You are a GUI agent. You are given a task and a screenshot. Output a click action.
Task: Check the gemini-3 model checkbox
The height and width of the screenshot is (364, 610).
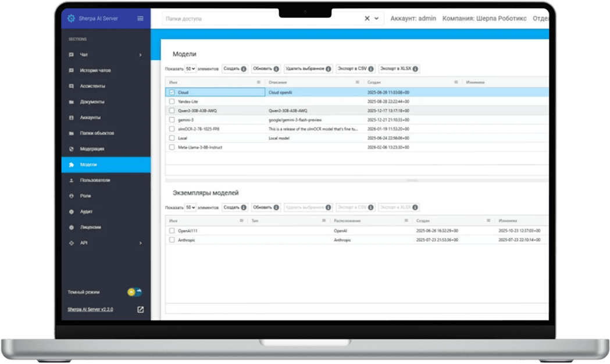click(172, 120)
